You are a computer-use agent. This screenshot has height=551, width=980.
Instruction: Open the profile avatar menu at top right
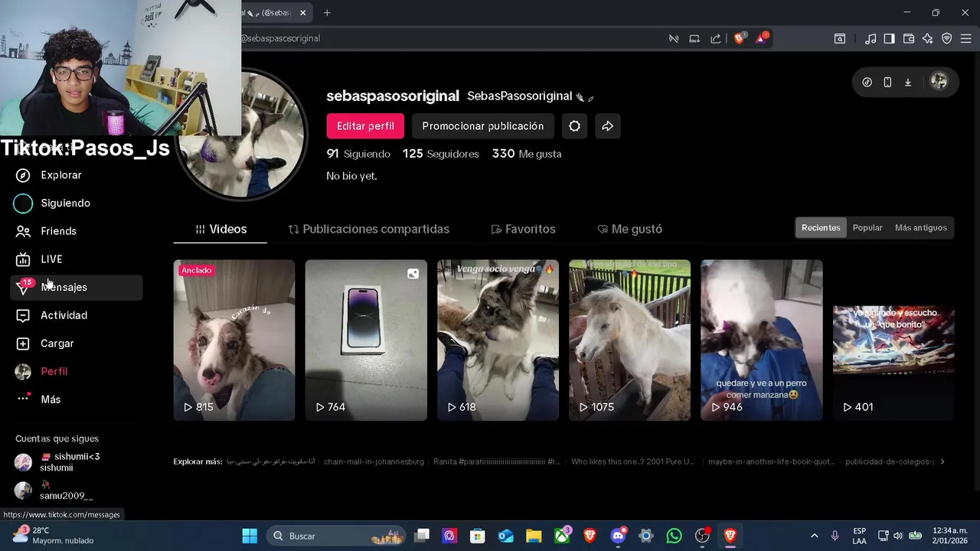click(939, 82)
